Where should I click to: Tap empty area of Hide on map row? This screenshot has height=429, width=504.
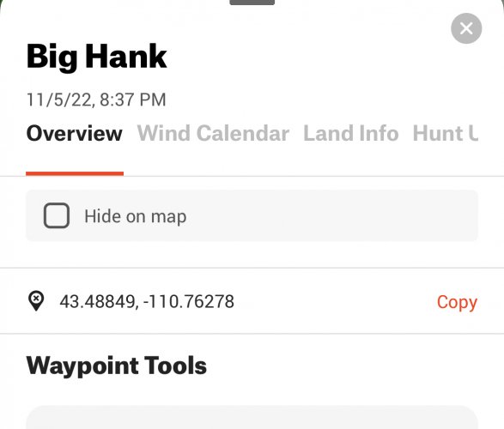[331, 215]
